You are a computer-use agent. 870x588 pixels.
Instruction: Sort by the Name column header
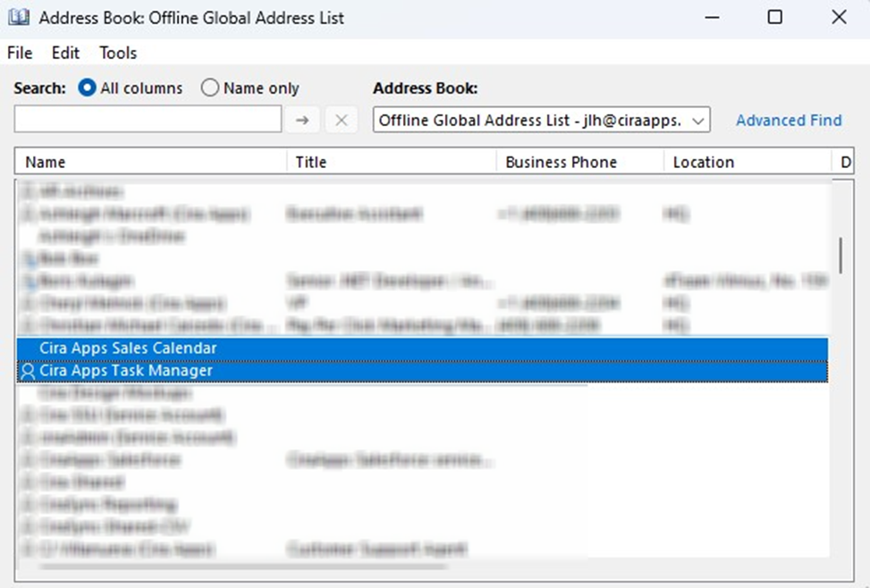[151, 162]
